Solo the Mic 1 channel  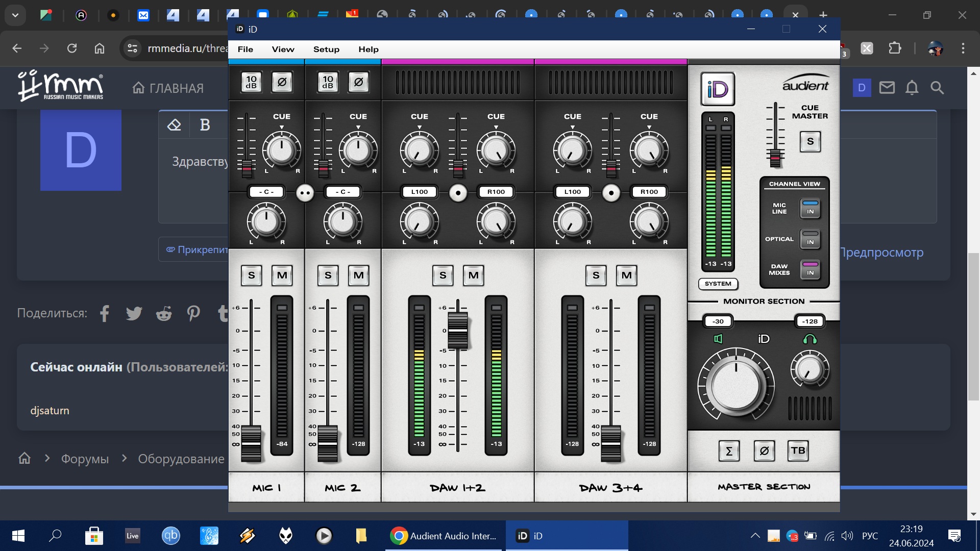[x=251, y=275]
